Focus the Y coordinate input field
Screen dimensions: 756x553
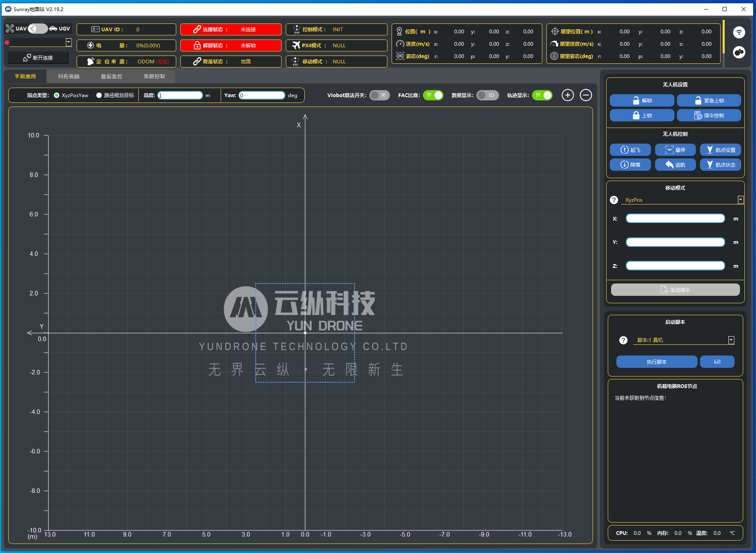(675, 242)
